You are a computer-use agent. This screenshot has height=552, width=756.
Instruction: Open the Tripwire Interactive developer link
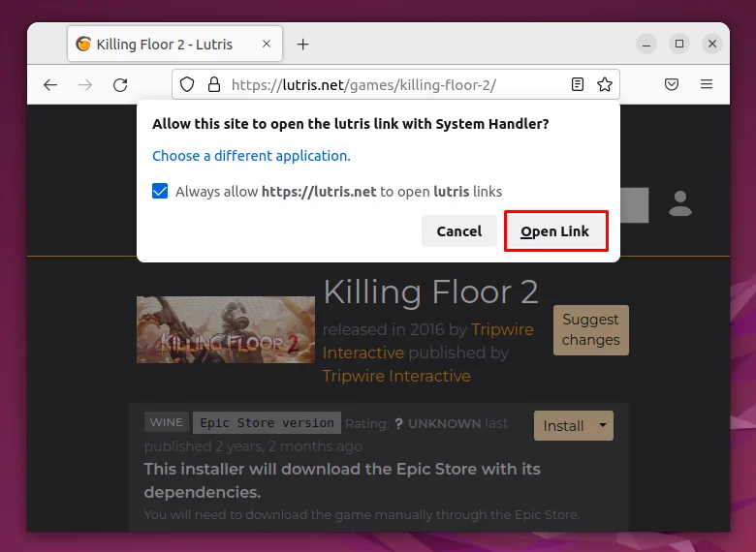[427, 341]
